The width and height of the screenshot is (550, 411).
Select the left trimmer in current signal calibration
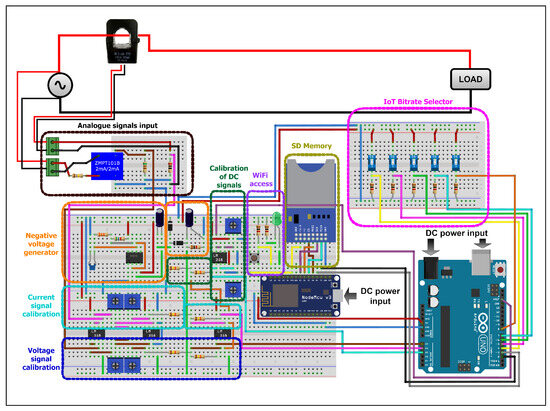(115, 301)
